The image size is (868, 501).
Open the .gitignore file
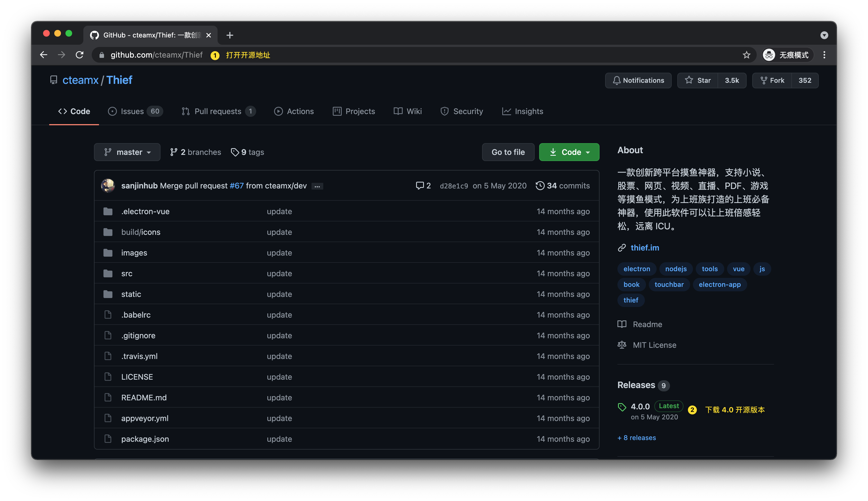[138, 335]
